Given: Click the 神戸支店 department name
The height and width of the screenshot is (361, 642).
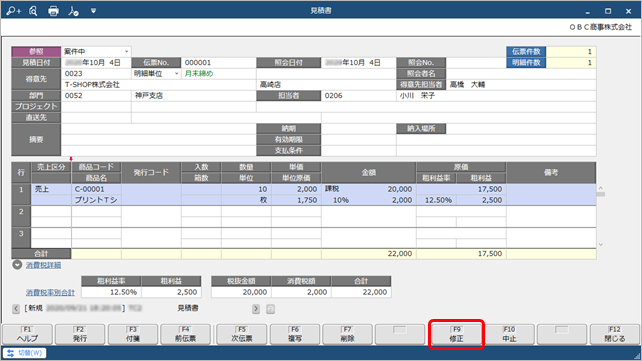Looking at the screenshot, I should click(x=149, y=95).
